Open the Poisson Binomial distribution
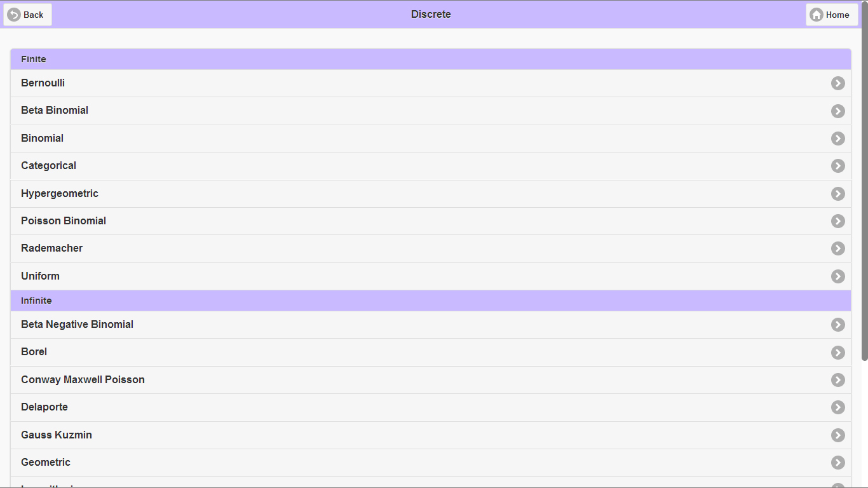Viewport: 868px width, 488px height. coord(64,221)
